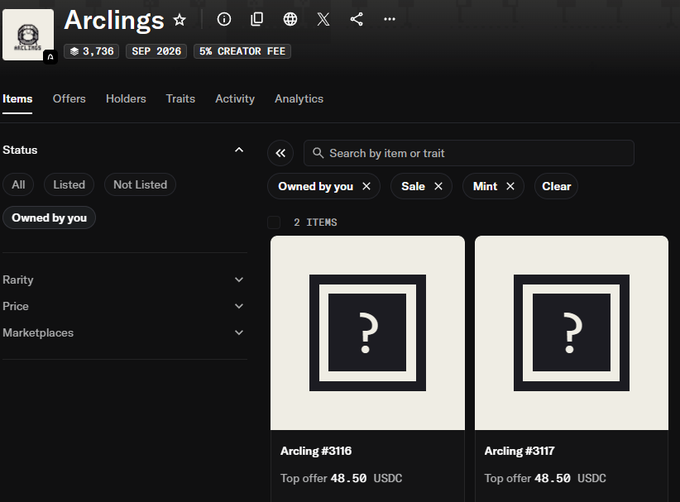
Task: Remove the Mint filter chip X
Action: pyautogui.click(x=510, y=186)
